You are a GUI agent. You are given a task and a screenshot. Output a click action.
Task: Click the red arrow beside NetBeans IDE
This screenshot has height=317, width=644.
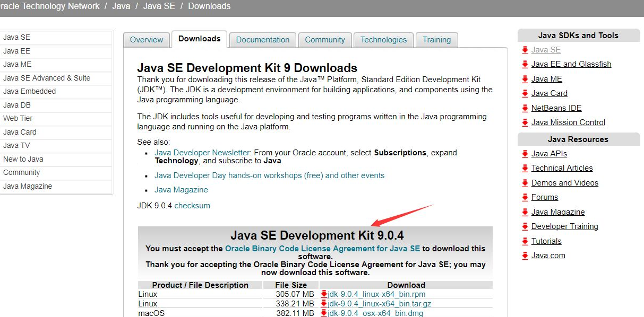[525, 108]
